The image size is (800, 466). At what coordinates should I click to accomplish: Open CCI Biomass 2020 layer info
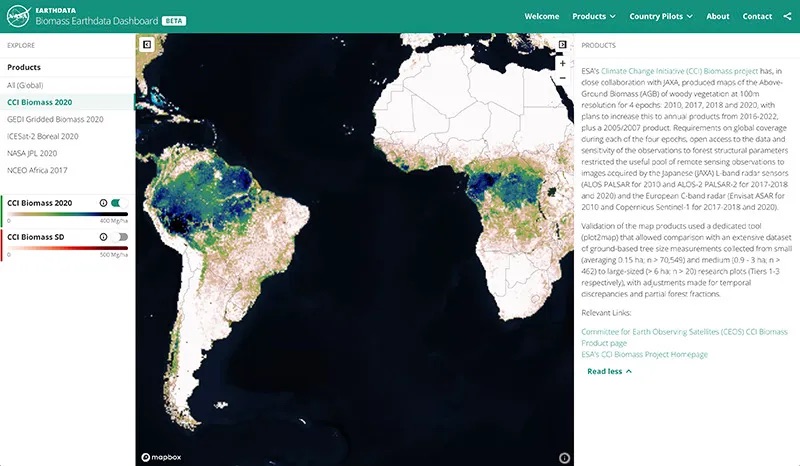coord(104,203)
